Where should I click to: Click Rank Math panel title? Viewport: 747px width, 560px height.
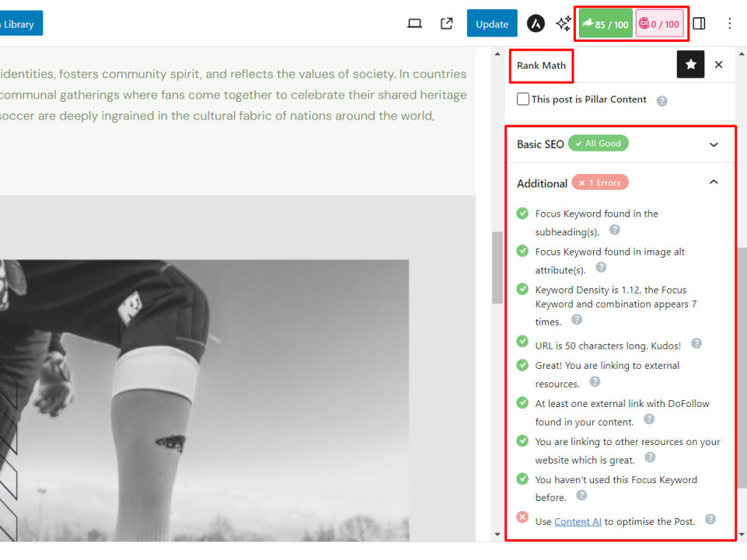coord(541,65)
